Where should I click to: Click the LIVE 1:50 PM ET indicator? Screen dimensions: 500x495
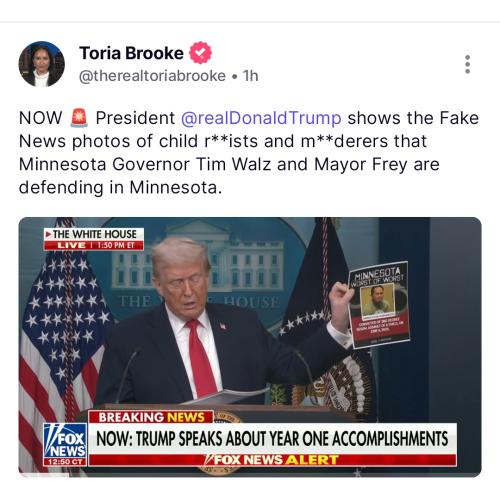click(94, 245)
